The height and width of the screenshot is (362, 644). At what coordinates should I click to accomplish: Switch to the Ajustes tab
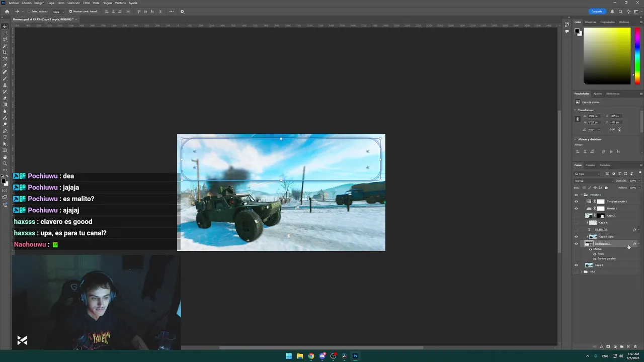point(597,94)
